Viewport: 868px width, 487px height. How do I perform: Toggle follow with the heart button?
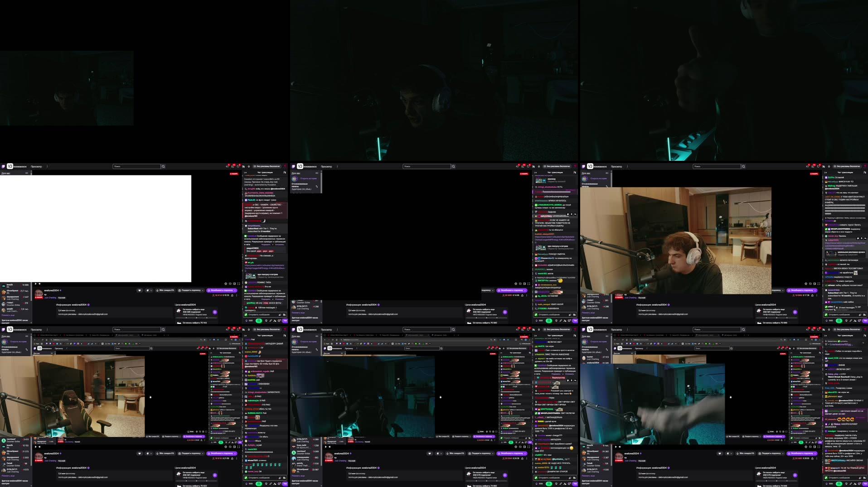click(140, 290)
